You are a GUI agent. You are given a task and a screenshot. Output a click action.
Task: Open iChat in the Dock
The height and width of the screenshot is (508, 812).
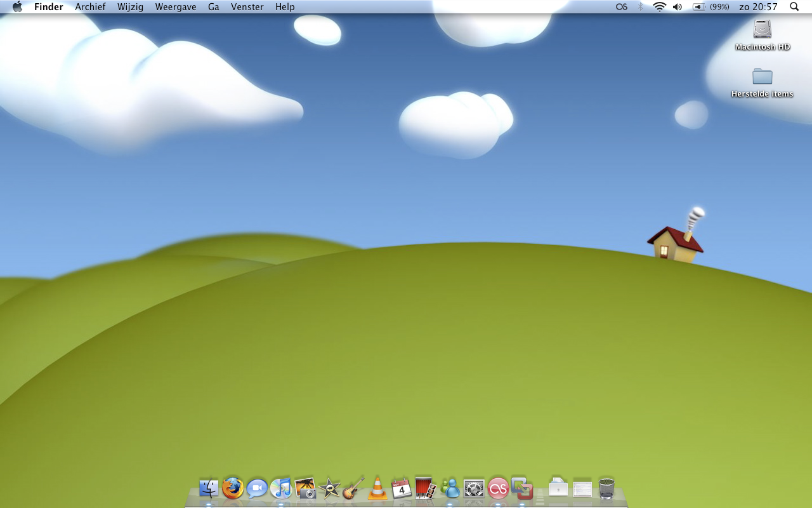pyautogui.click(x=257, y=488)
